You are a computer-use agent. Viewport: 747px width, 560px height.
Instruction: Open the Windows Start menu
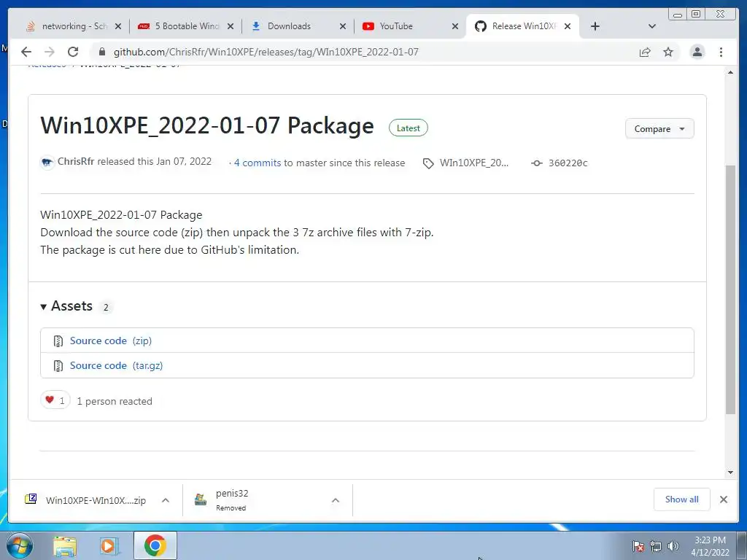coord(20,545)
